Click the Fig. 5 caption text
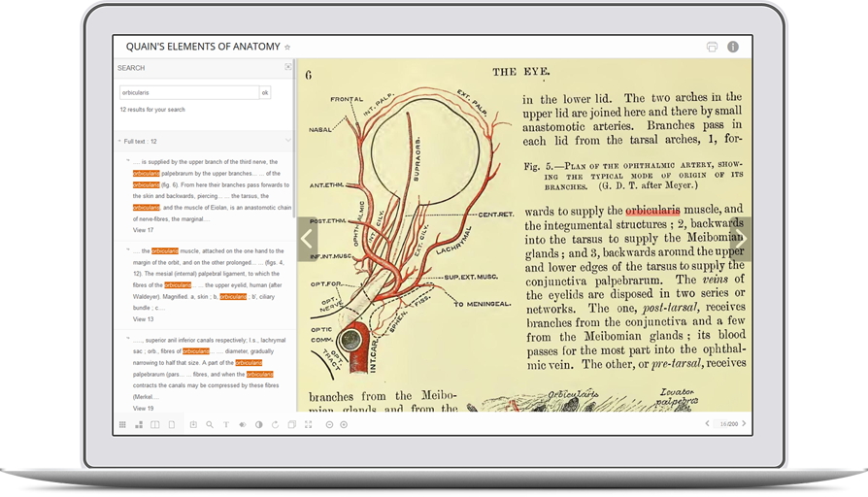Screen dimensions: 868x497 click(x=632, y=176)
